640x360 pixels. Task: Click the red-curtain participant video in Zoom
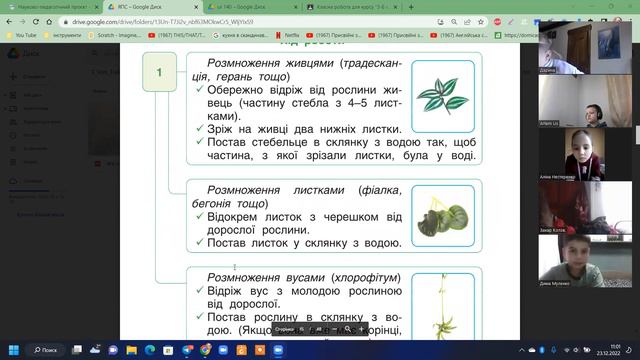tap(585, 207)
